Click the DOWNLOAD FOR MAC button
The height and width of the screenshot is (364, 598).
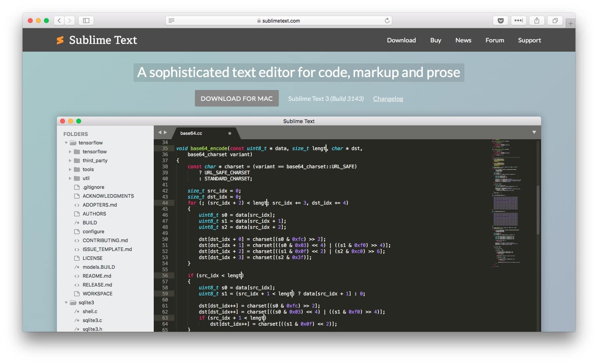tap(236, 98)
